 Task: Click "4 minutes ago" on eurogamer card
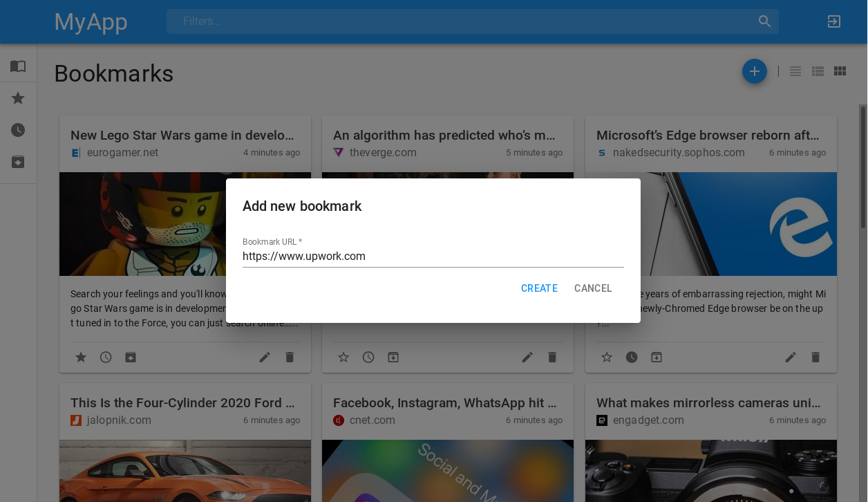pos(272,153)
